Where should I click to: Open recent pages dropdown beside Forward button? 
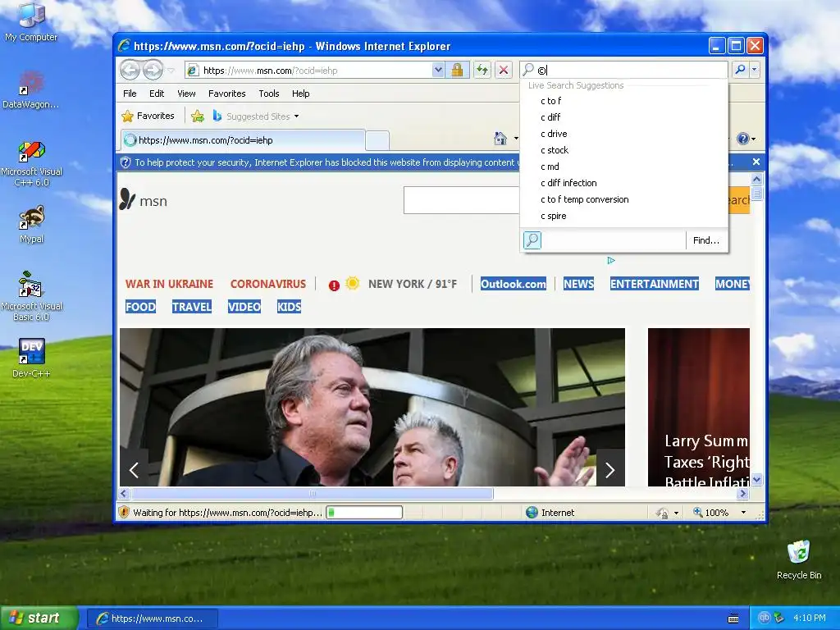pos(171,71)
